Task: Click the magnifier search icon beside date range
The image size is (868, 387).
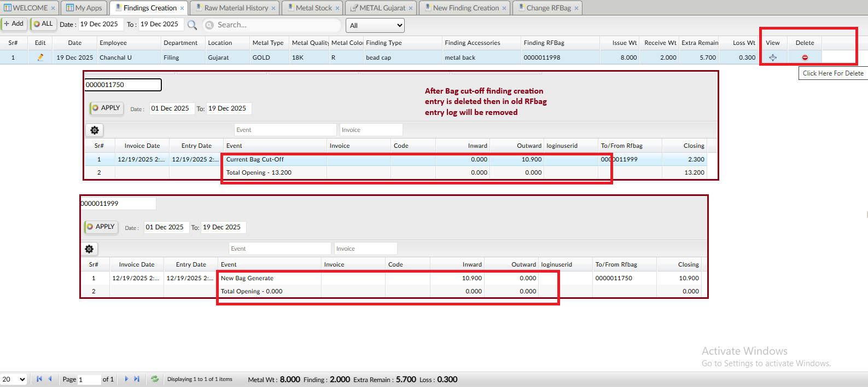Action: 192,25
